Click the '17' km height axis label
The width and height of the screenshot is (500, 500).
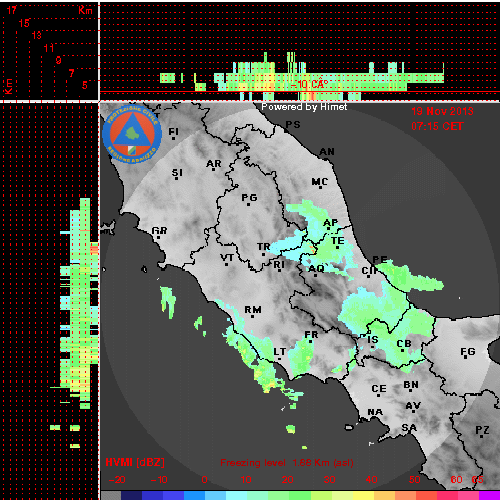point(12,10)
